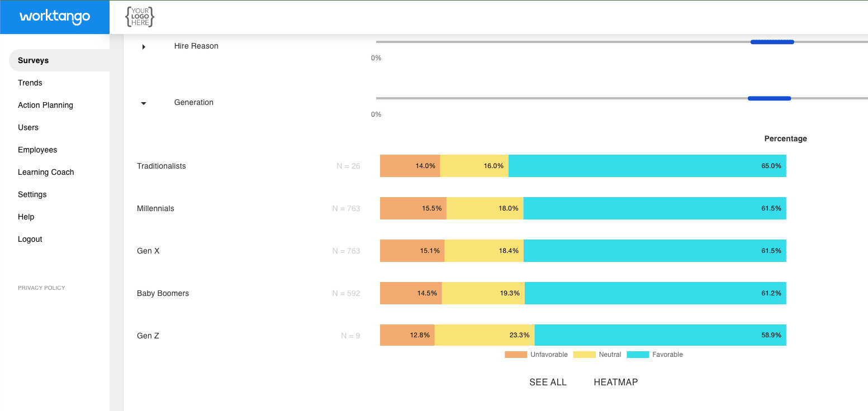Expand the Hire Reason category

click(144, 47)
